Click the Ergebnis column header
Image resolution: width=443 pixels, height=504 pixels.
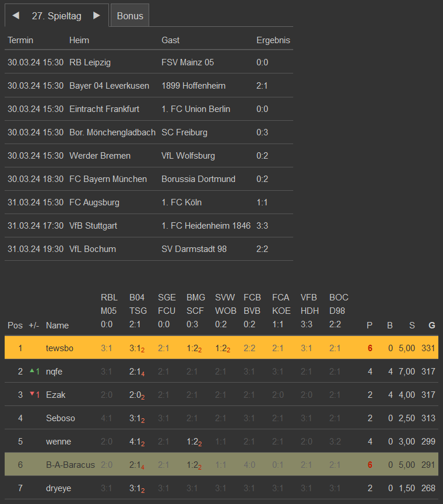pos(273,40)
